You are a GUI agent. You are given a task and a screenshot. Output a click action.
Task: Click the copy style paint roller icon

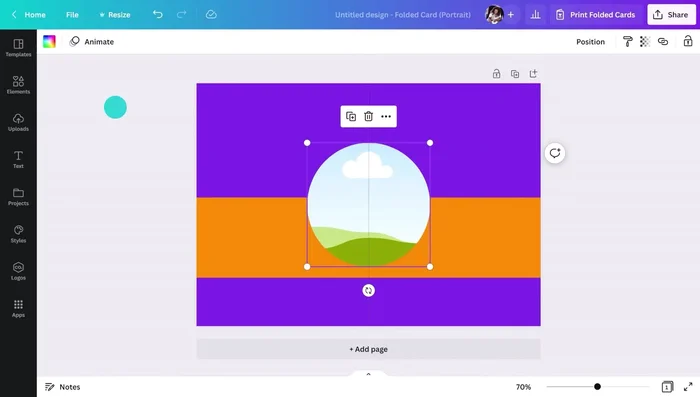627,42
